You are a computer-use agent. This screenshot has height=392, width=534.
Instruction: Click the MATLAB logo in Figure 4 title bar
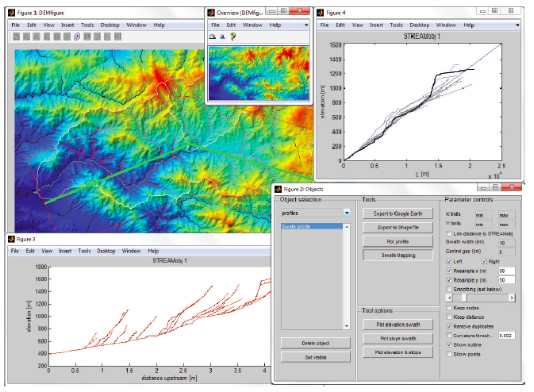pos(321,13)
